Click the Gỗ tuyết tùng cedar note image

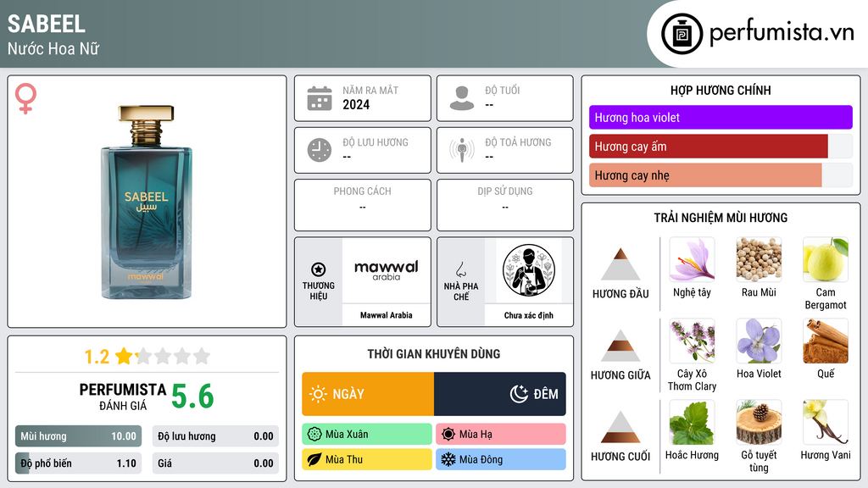759,422
